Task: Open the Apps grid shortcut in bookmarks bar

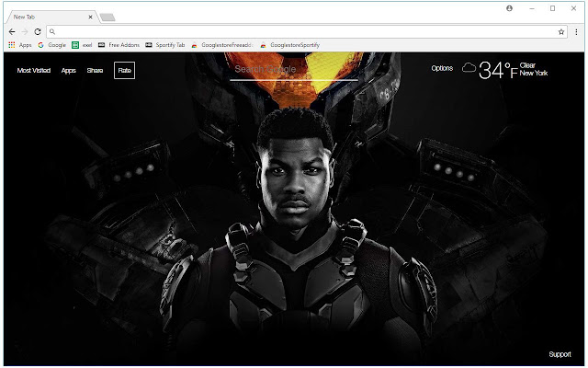Action: pos(20,45)
